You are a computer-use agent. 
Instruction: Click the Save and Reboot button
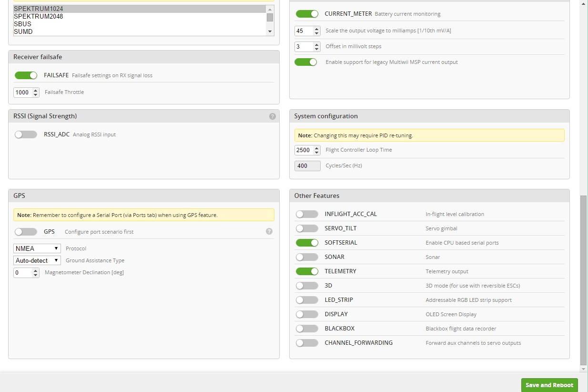click(x=549, y=385)
